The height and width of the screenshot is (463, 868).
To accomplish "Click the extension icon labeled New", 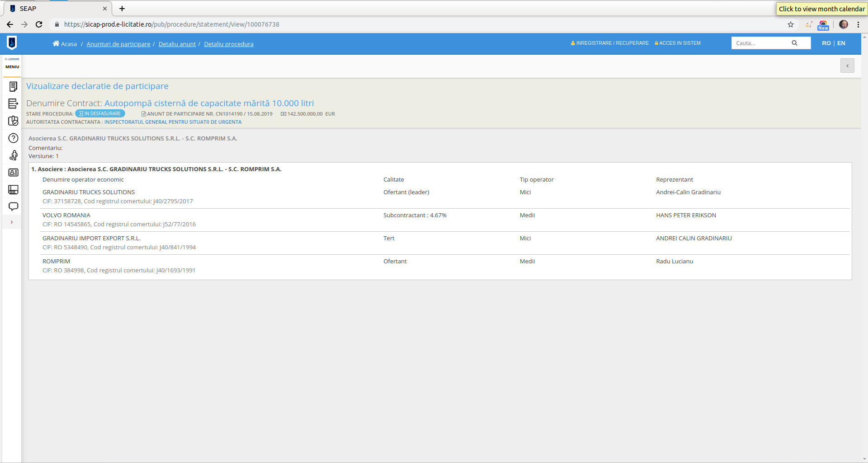I will [x=823, y=25].
